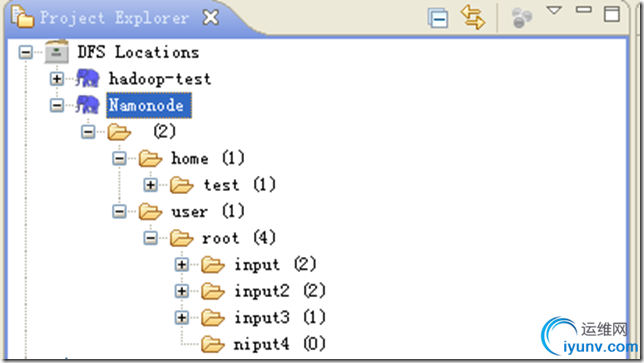Click the root (4) folder icon
Viewport: 644px width, 363px height.
pyautogui.click(x=182, y=238)
